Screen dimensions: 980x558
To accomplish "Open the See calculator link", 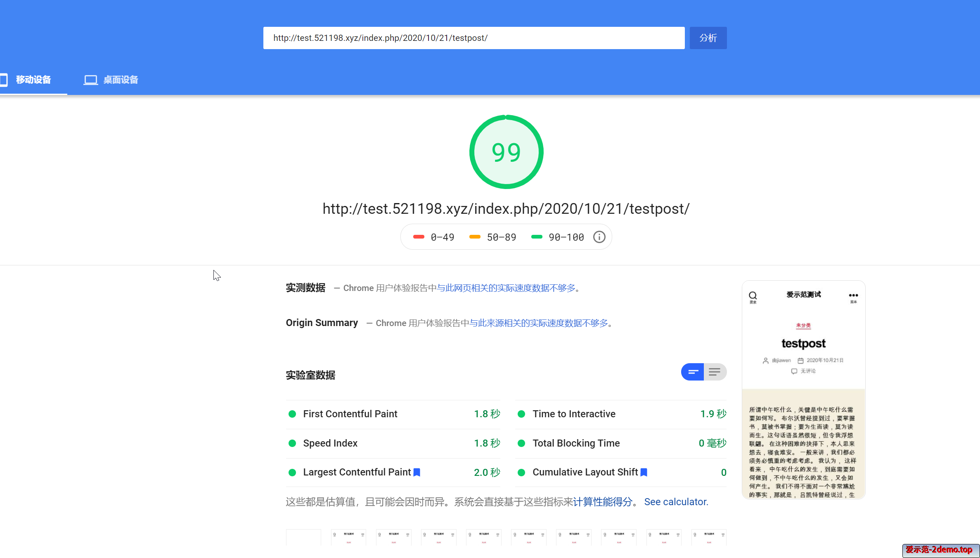I will point(676,502).
